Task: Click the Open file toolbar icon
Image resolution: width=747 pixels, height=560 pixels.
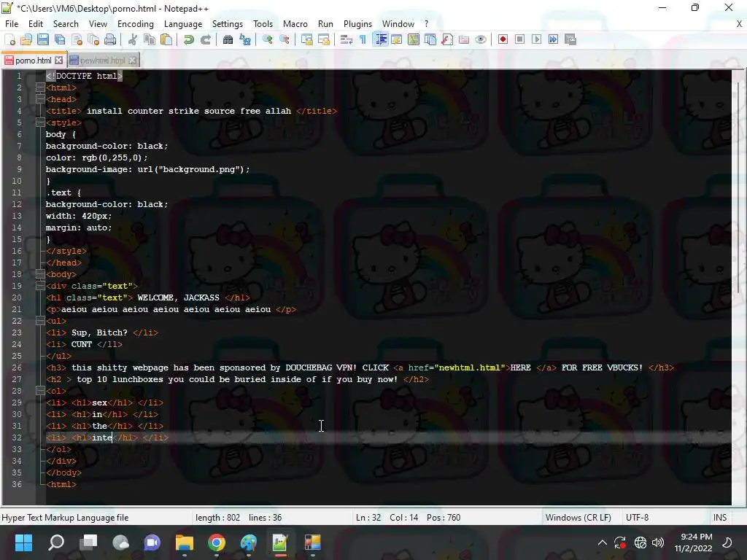Action: [26, 39]
